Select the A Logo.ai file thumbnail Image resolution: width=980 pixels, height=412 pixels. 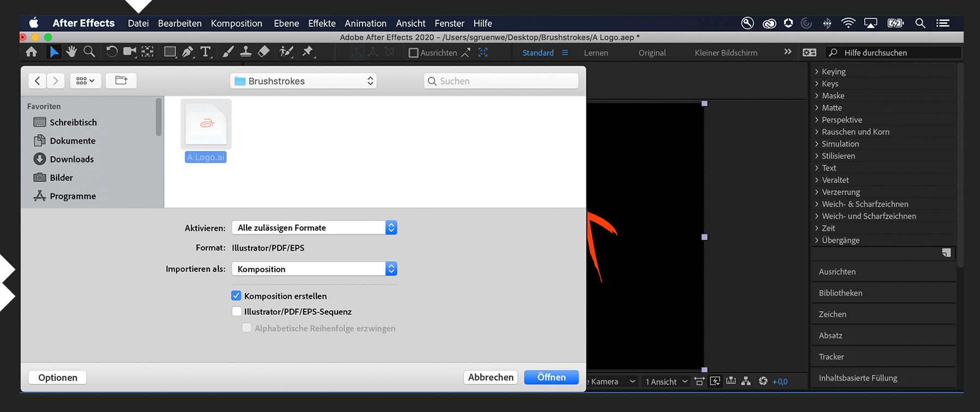(206, 124)
